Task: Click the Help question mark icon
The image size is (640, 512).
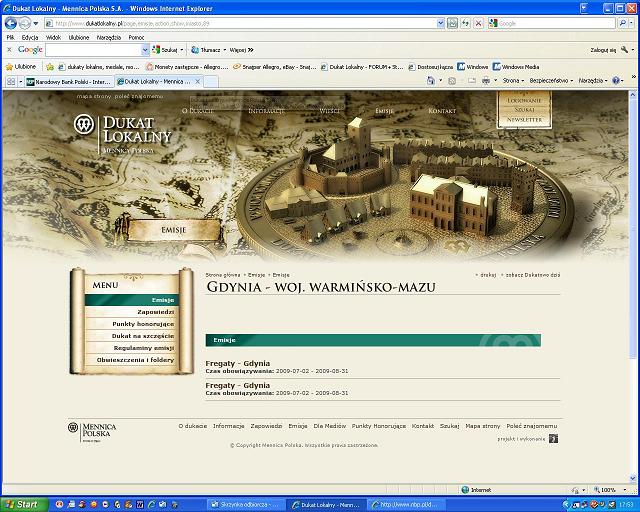Action: (616, 81)
